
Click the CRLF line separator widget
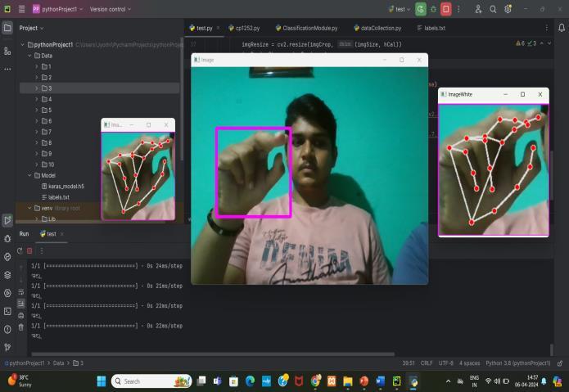pyautogui.click(x=427, y=363)
